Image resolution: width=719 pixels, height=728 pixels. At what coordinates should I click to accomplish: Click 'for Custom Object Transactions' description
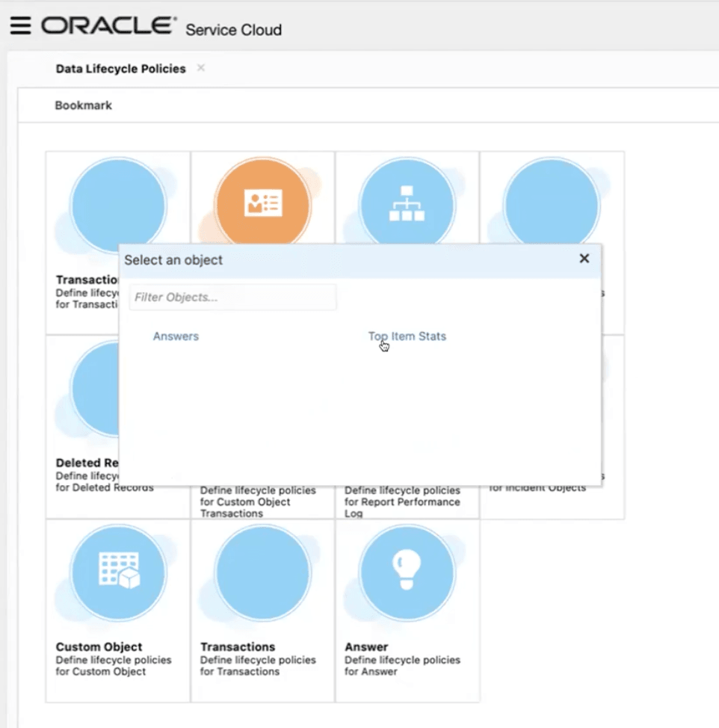point(245,508)
